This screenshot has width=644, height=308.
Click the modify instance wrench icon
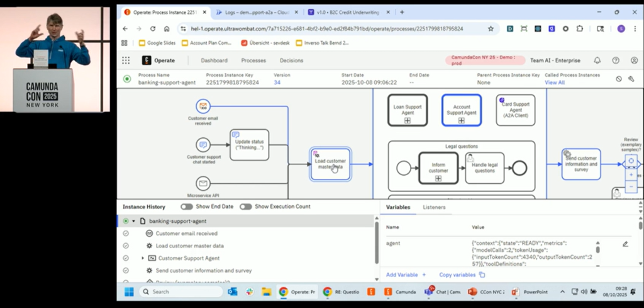[631, 79]
